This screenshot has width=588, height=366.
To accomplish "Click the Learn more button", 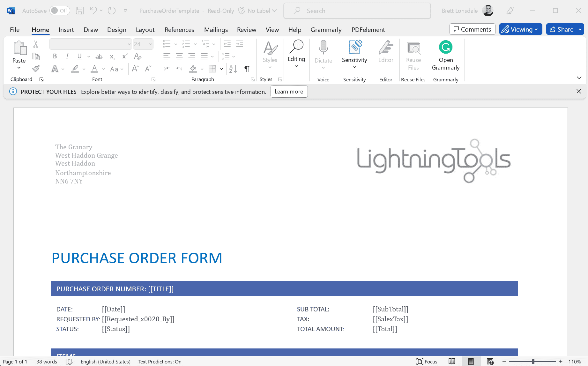I will (289, 92).
